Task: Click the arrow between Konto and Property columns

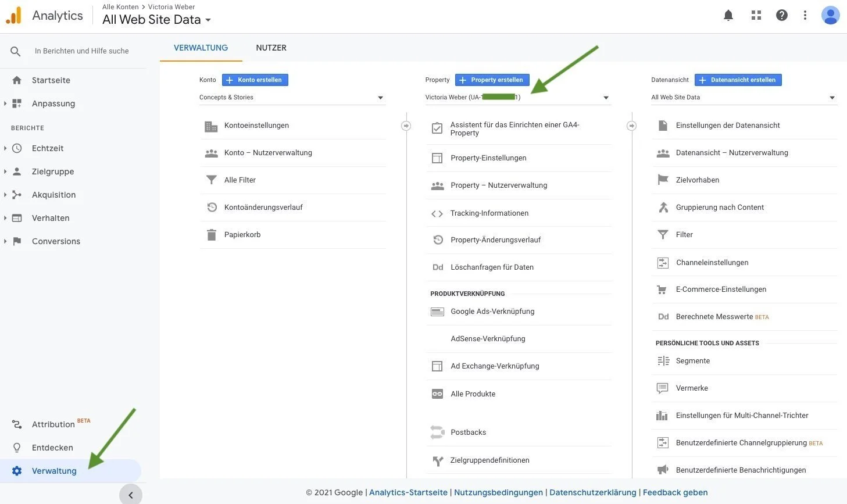Action: [x=406, y=126]
